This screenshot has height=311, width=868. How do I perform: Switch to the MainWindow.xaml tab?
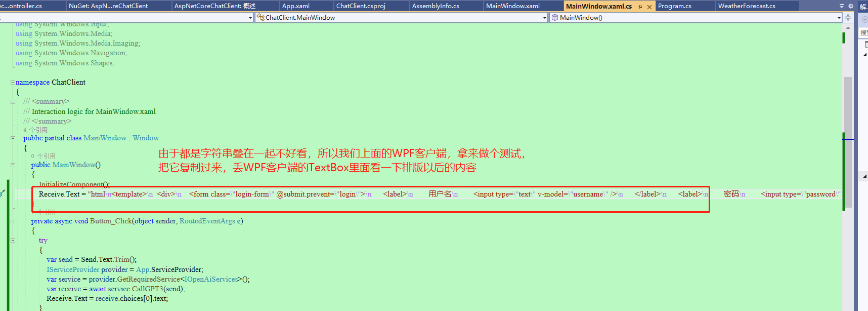[512, 6]
